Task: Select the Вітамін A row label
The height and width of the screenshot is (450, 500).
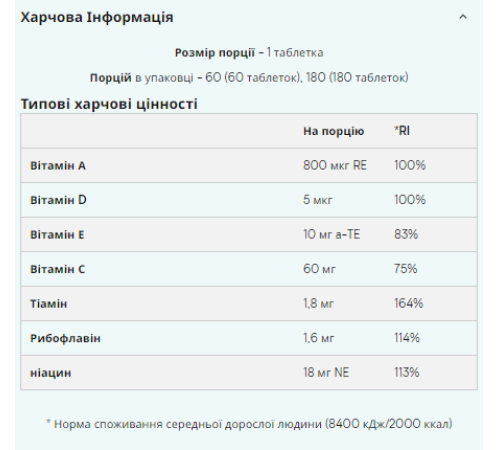Action: 58,166
